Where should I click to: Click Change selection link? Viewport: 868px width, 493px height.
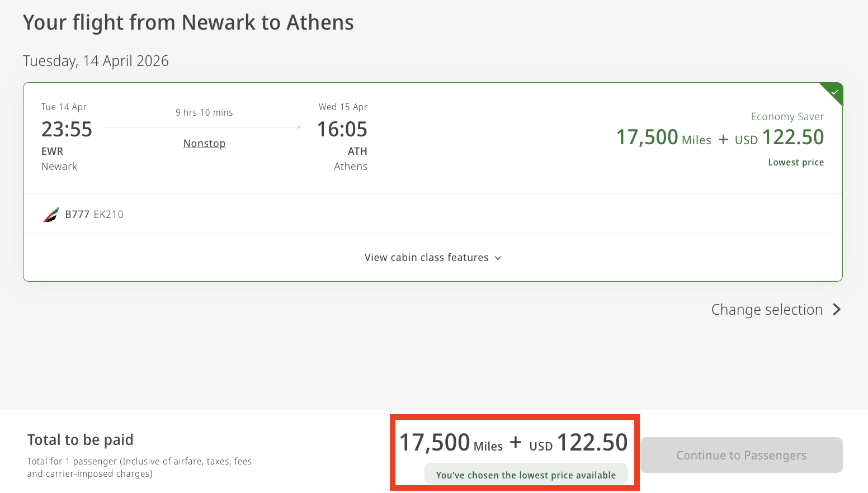pyautogui.click(x=767, y=310)
